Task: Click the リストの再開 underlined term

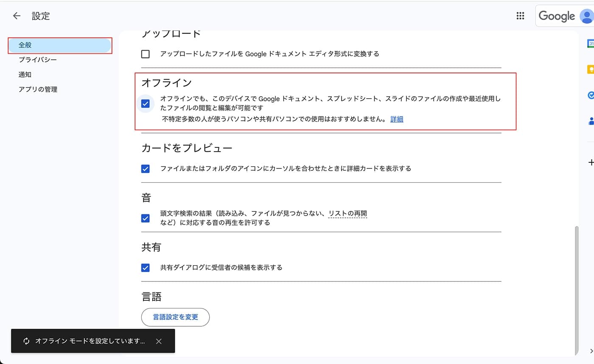Action: point(347,214)
